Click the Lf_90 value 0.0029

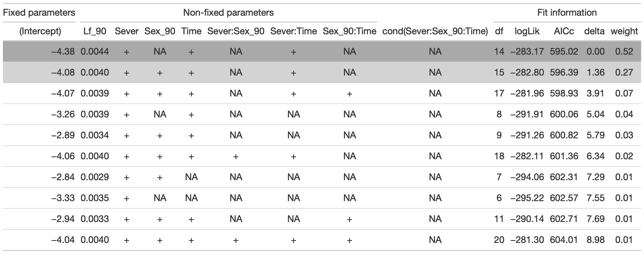pyautogui.click(x=95, y=177)
